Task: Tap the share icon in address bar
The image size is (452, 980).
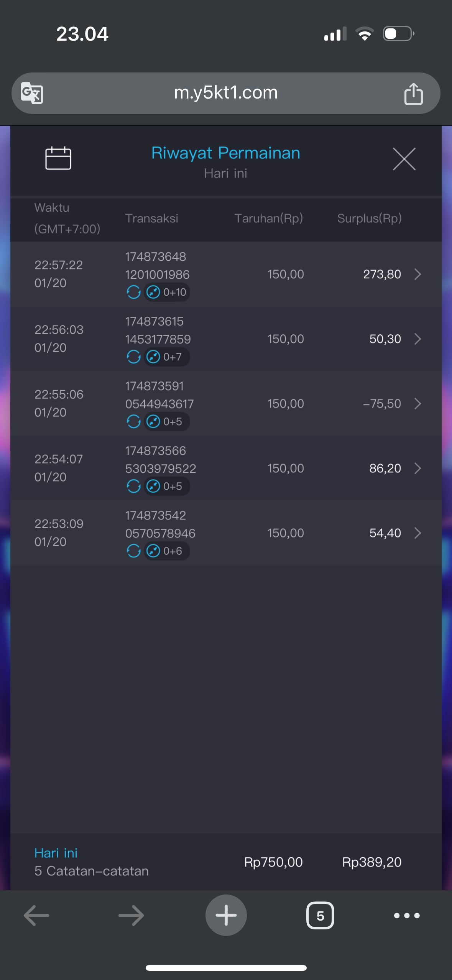Action: 413,94
